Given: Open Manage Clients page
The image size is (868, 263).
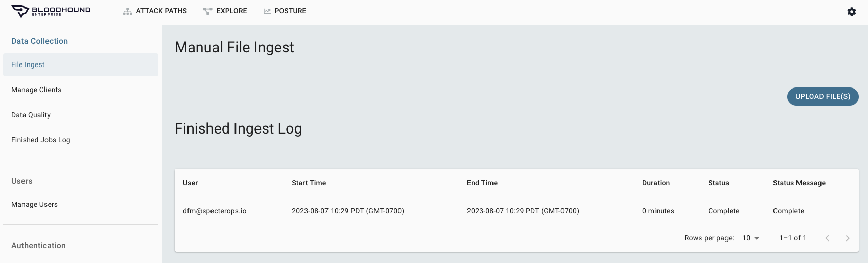Looking at the screenshot, I should pos(81,90).
